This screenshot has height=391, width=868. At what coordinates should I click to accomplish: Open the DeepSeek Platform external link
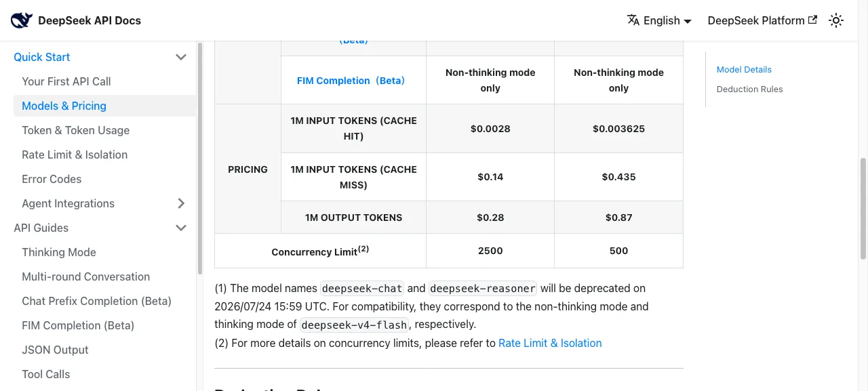(x=762, y=20)
